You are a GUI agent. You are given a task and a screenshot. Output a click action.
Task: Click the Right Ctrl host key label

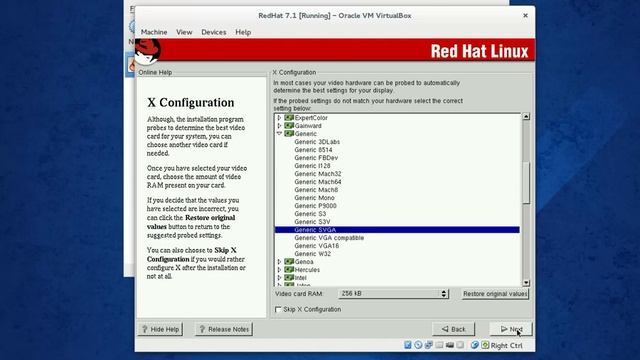point(507,345)
